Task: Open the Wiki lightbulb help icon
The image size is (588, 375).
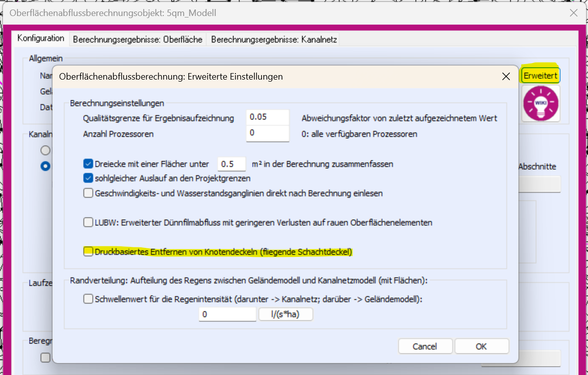Action: pos(541,103)
